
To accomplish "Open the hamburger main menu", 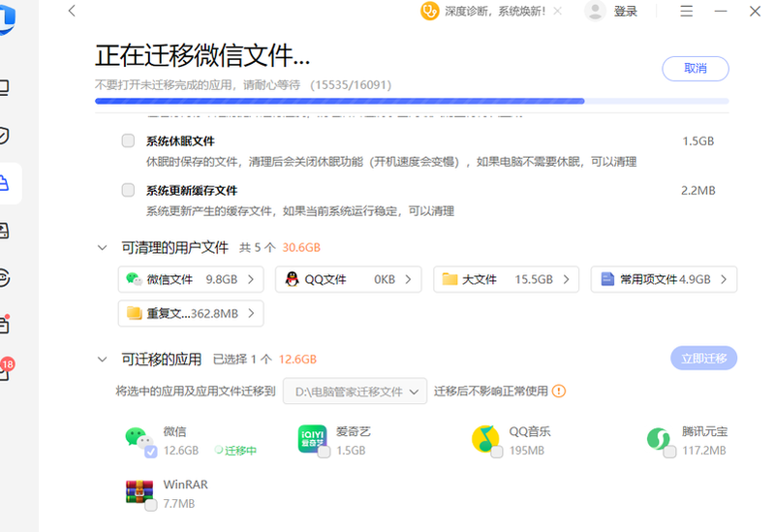I will coord(686,11).
